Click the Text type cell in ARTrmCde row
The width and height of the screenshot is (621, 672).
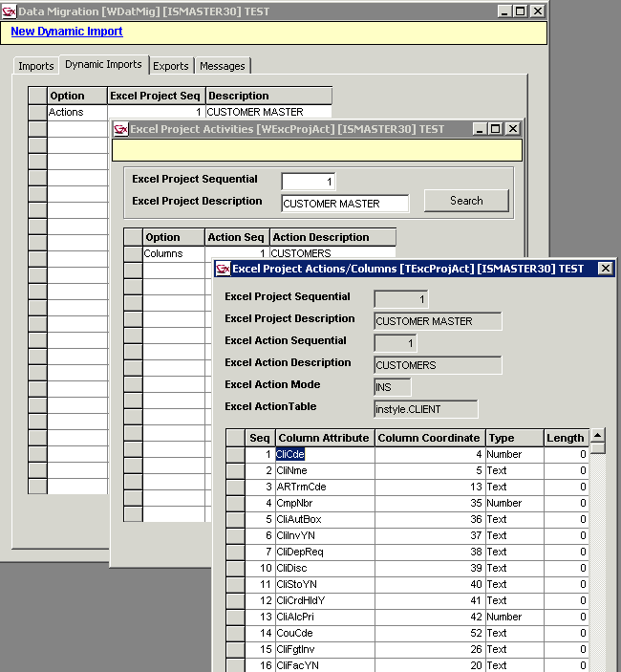click(515, 487)
